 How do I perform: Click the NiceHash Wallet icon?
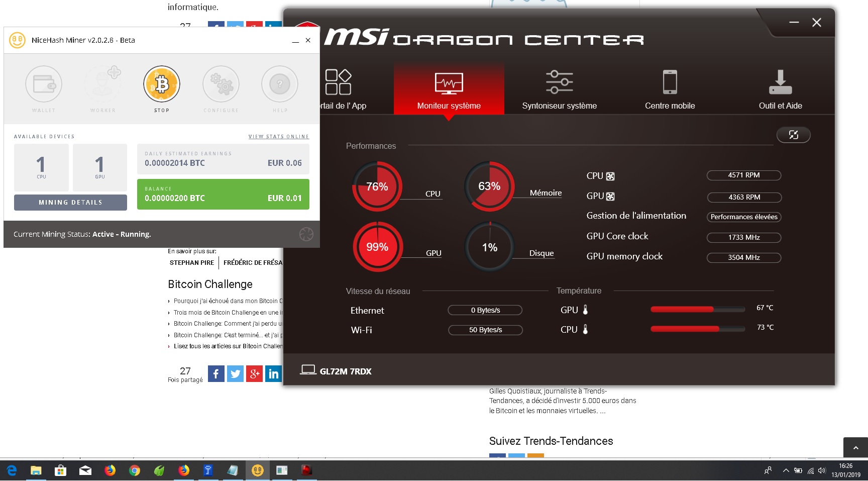point(44,84)
